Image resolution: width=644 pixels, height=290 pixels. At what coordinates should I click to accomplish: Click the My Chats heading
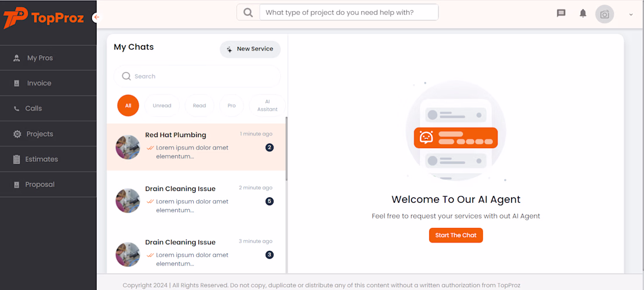(133, 47)
